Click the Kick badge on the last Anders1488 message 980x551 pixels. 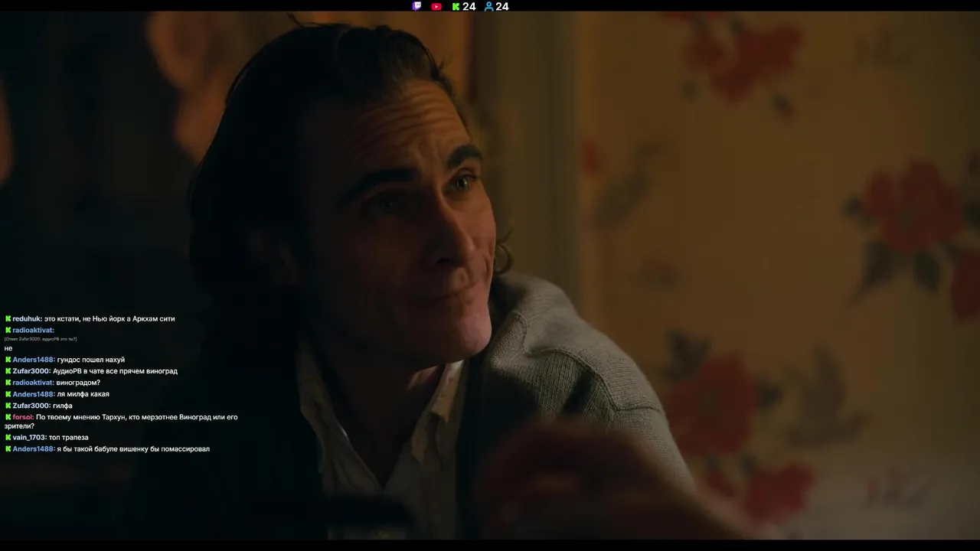[x=8, y=448]
